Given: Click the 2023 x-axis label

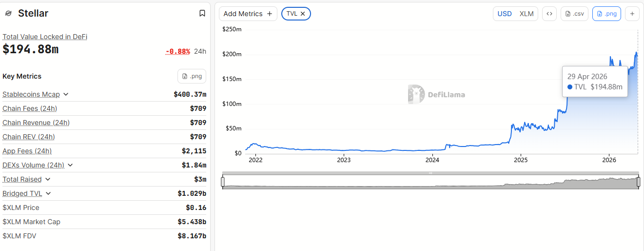Looking at the screenshot, I should pos(344,160).
